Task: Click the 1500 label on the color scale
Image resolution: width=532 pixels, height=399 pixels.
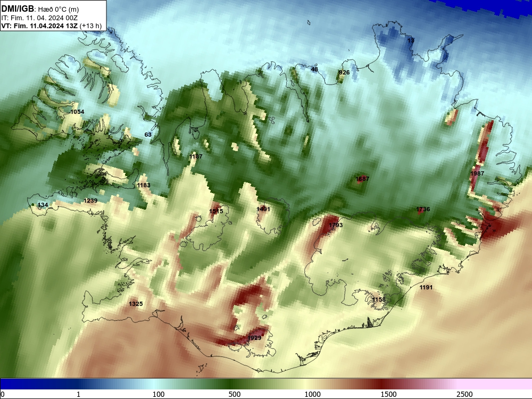Action: pyautogui.click(x=388, y=394)
